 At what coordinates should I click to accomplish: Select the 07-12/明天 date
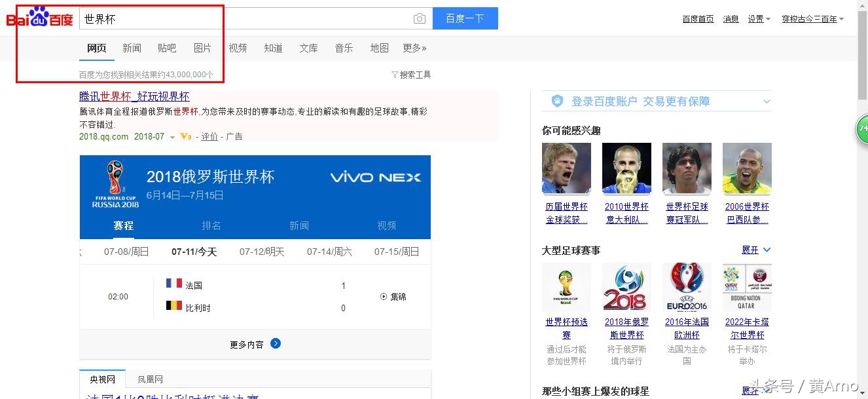click(x=262, y=252)
